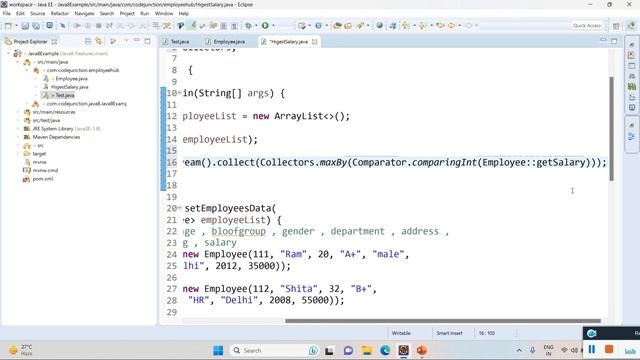
Task: Open the Edit menu
Action: click(20, 13)
